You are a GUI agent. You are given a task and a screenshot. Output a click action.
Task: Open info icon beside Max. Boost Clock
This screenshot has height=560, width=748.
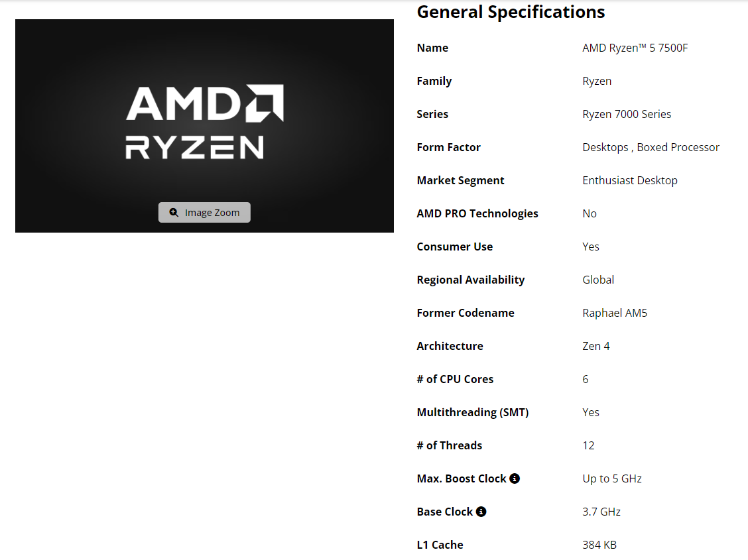(515, 478)
